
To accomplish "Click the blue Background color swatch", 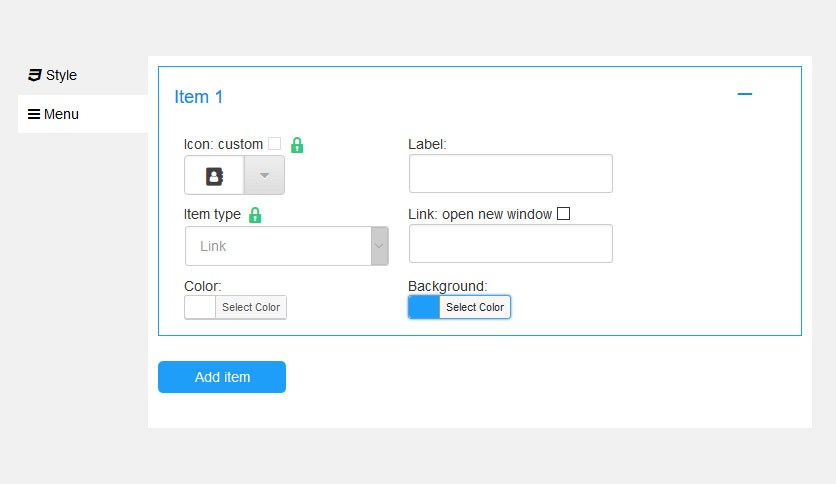I will [x=424, y=307].
